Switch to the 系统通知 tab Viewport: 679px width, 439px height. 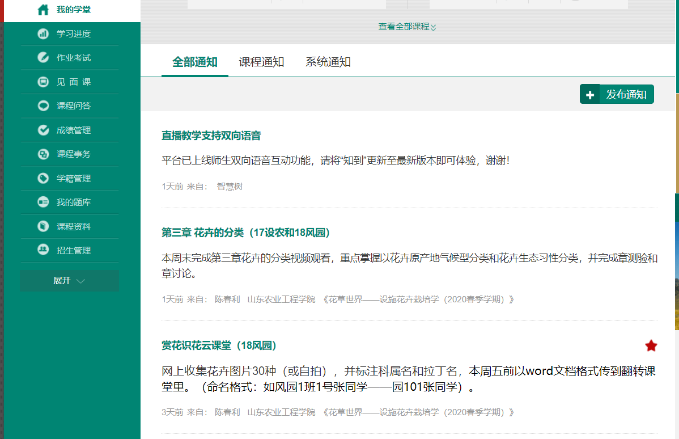tap(328, 62)
